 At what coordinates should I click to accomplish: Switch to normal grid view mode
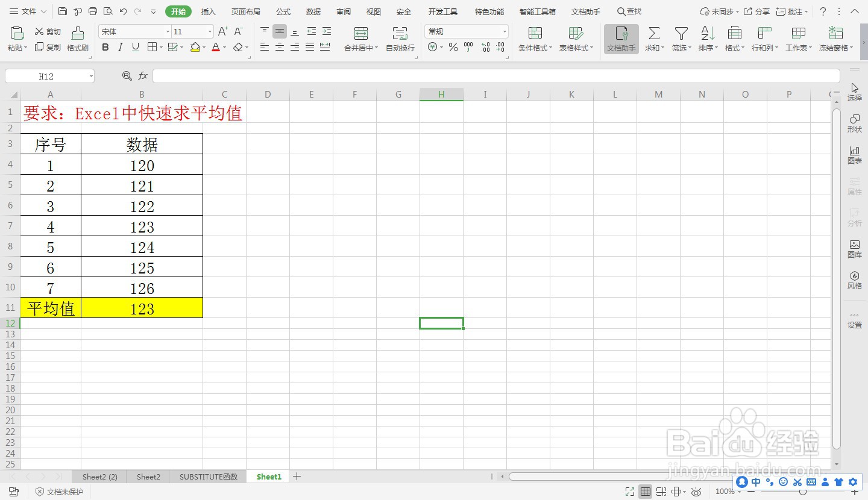pyautogui.click(x=646, y=492)
